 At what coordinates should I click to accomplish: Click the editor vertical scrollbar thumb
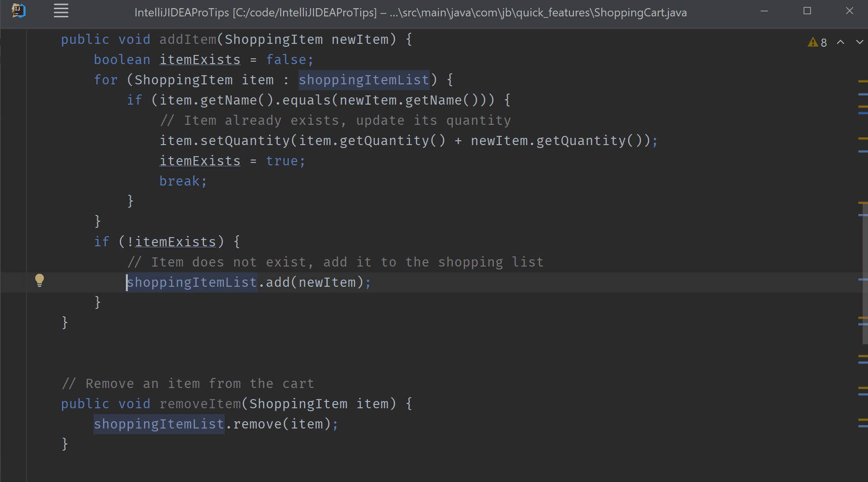pyautogui.click(x=865, y=273)
